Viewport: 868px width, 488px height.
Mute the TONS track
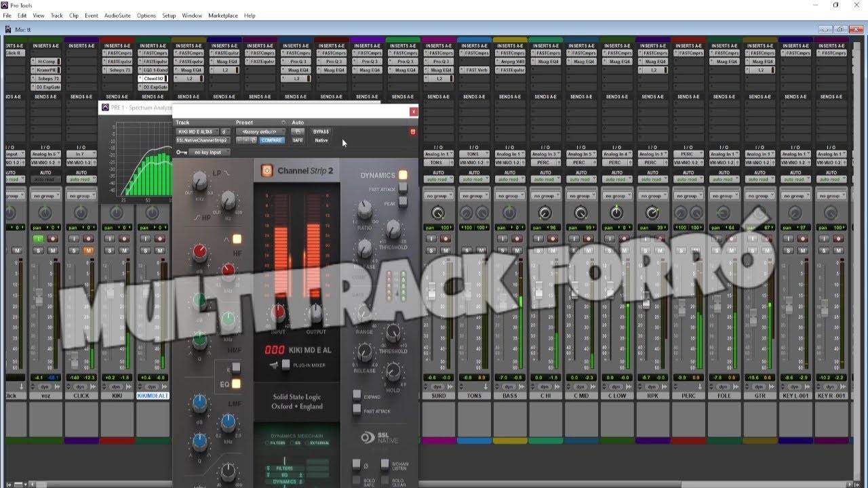[481, 251]
